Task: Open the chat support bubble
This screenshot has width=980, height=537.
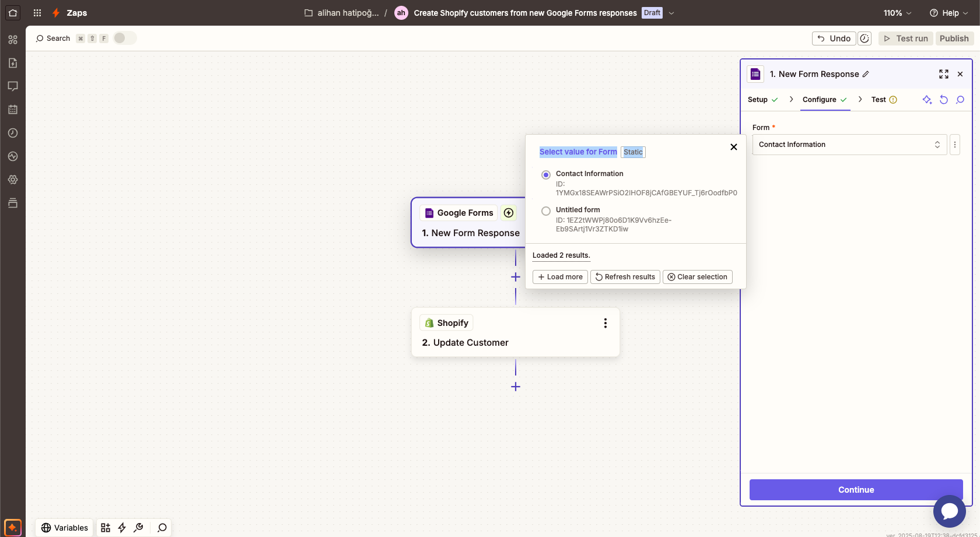Action: click(949, 511)
